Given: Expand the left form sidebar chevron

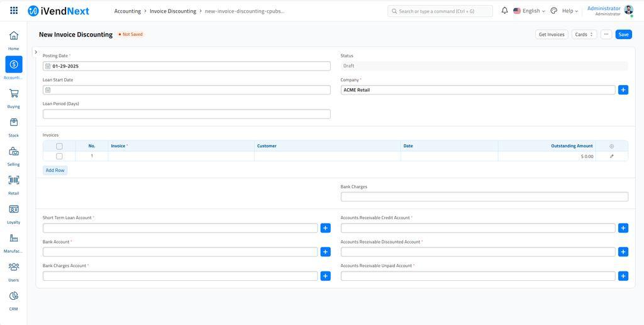Looking at the screenshot, I should 36,52.
